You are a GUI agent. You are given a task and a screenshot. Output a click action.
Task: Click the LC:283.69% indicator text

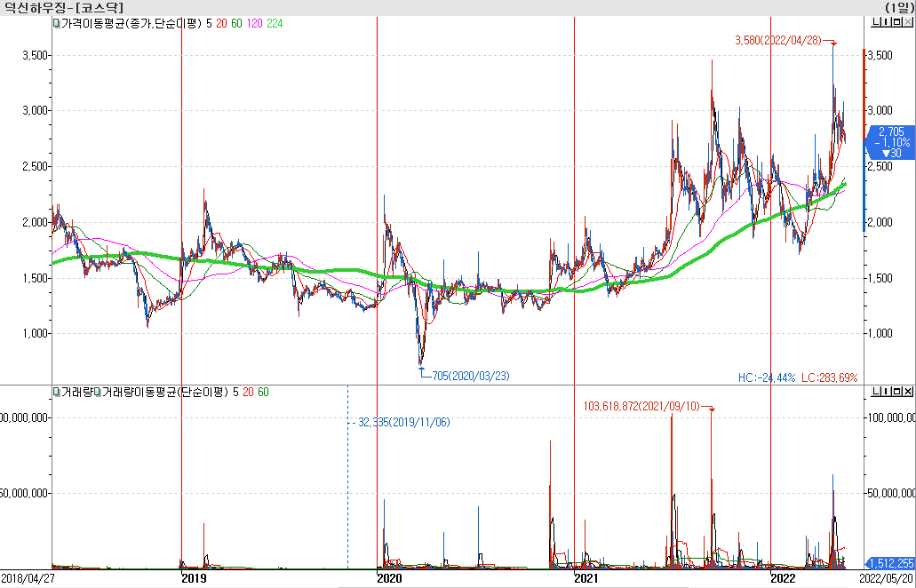coord(830,377)
